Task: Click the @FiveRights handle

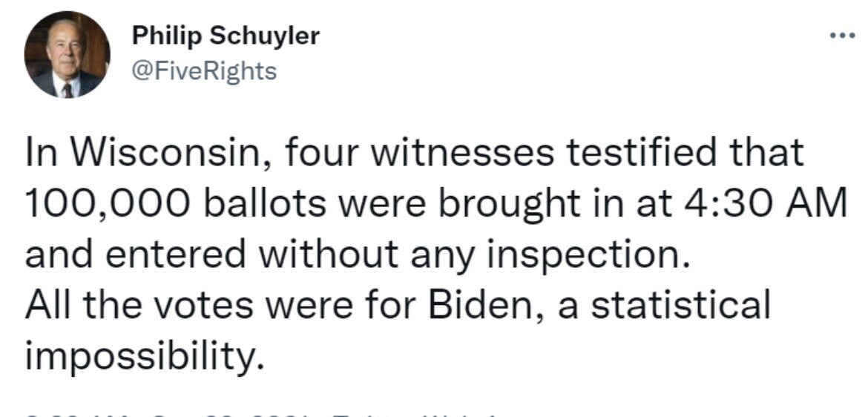Action: [203, 71]
